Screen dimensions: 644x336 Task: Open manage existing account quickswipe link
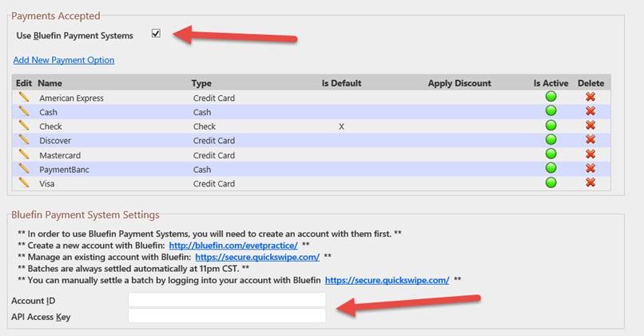257,257
